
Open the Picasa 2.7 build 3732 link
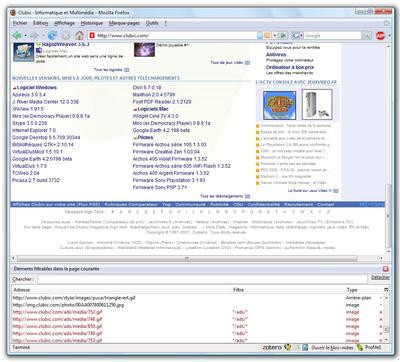pos(36,180)
